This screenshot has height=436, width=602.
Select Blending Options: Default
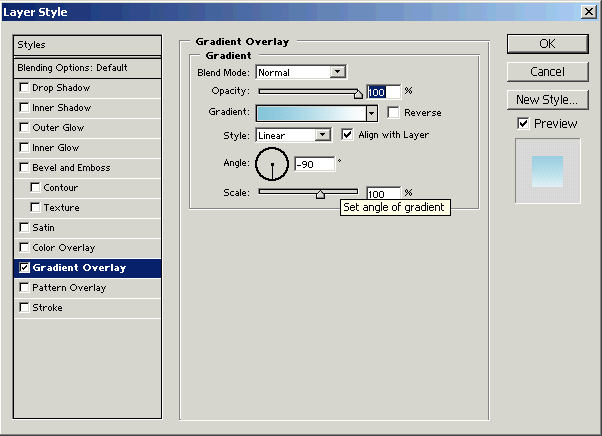pyautogui.click(x=87, y=68)
